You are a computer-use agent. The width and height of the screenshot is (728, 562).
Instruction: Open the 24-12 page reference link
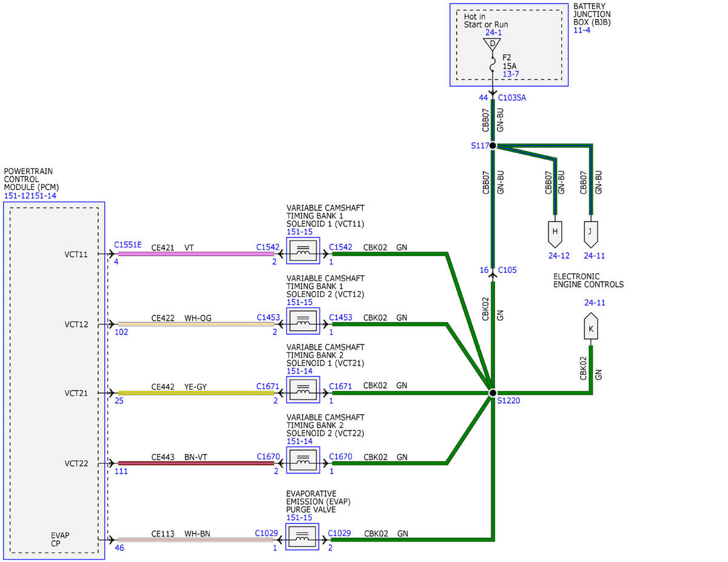(559, 256)
